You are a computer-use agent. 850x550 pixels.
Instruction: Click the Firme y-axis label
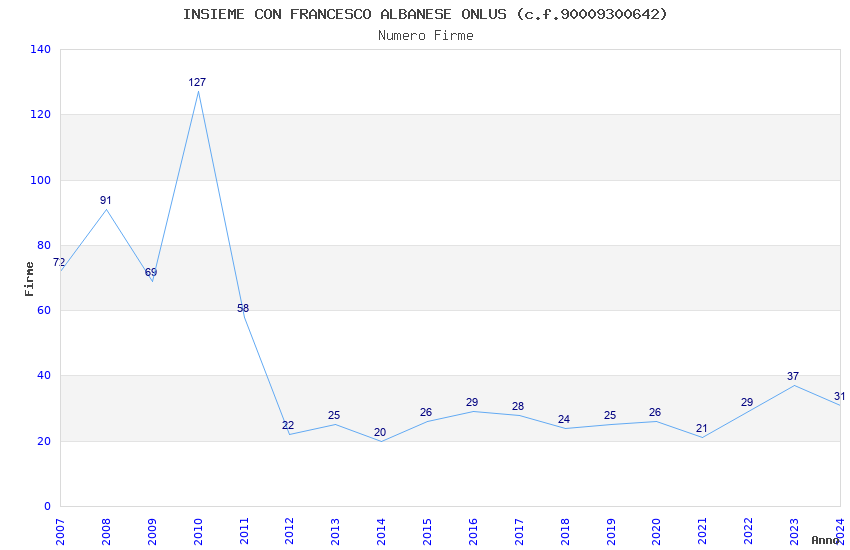(29, 279)
